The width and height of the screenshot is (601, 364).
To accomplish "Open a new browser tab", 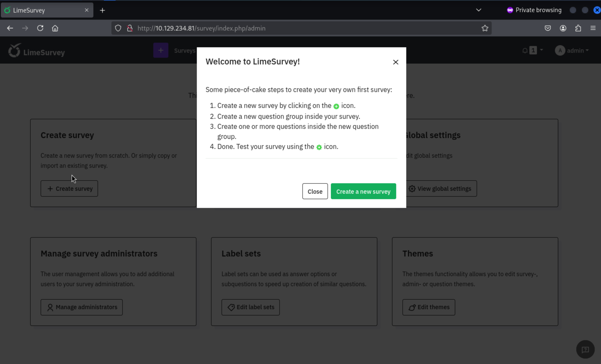I will [x=102, y=10].
